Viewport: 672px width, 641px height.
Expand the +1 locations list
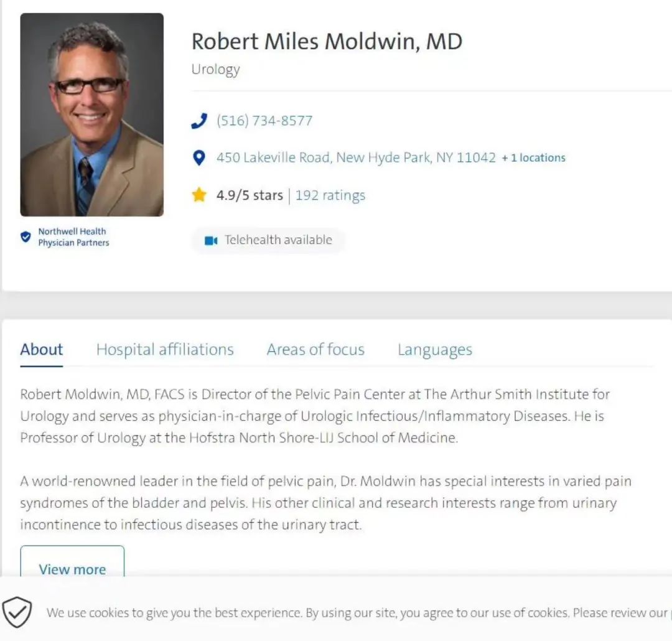point(534,158)
